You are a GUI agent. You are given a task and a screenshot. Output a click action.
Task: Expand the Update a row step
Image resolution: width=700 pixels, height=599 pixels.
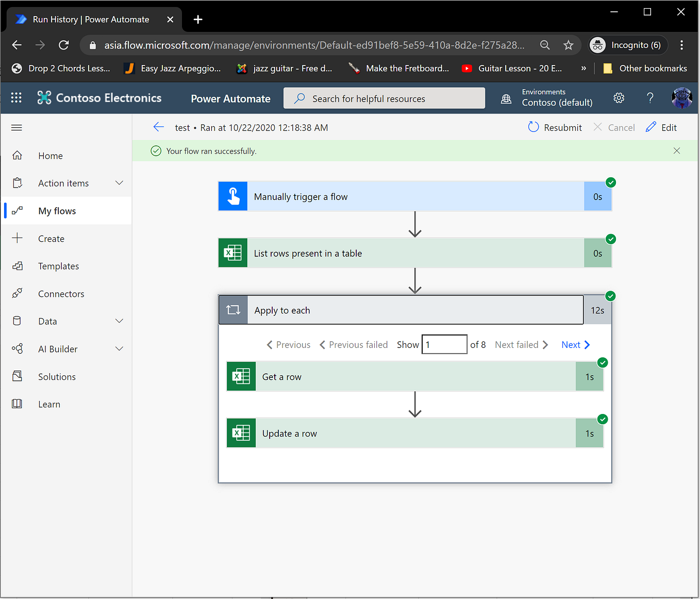tap(415, 433)
